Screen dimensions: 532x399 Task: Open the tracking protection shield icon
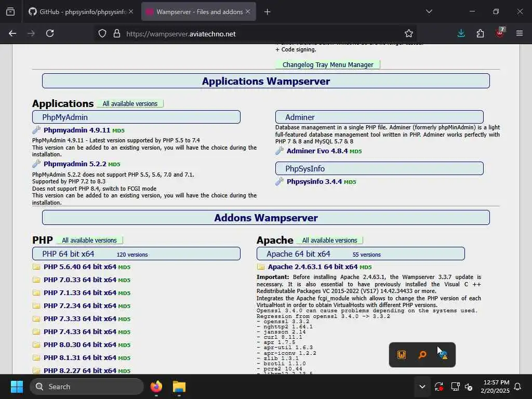click(102, 34)
